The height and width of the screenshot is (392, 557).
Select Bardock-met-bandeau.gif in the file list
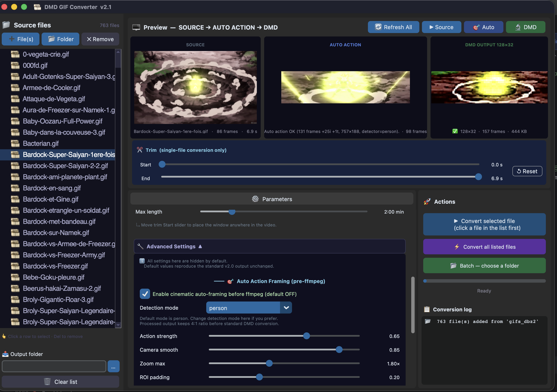[57, 222]
